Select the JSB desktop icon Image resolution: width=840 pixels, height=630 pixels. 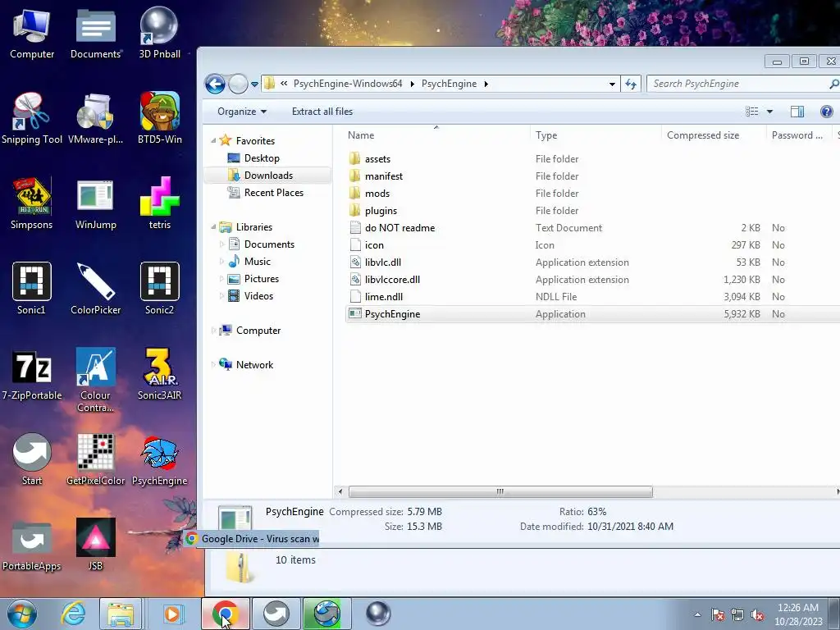point(95,545)
